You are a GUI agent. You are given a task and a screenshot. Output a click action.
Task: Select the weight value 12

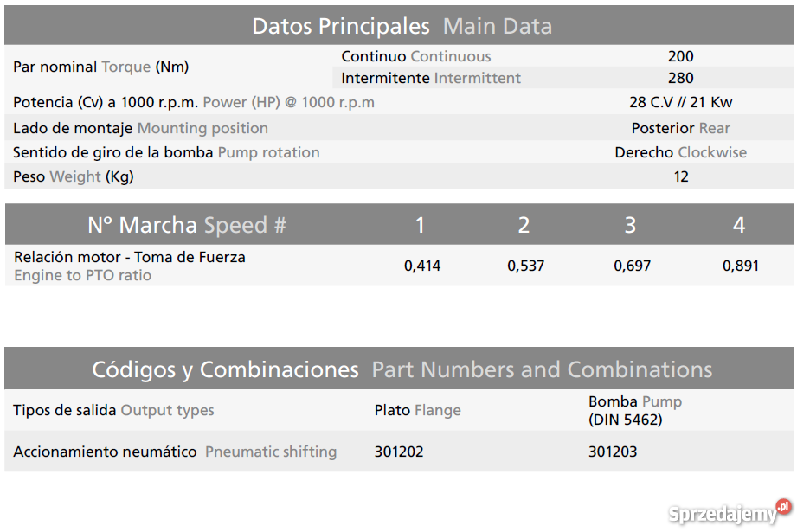point(680,176)
